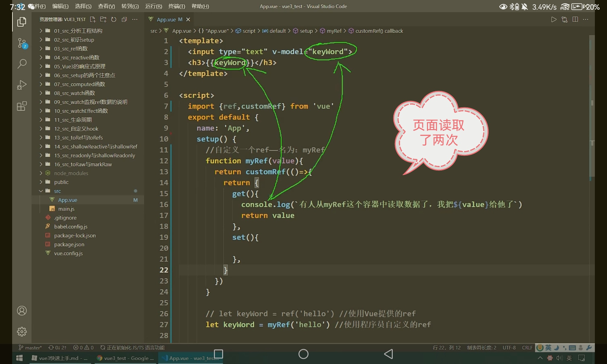Expand the node_modules folder
The width and height of the screenshot is (607, 364).
tap(71, 173)
